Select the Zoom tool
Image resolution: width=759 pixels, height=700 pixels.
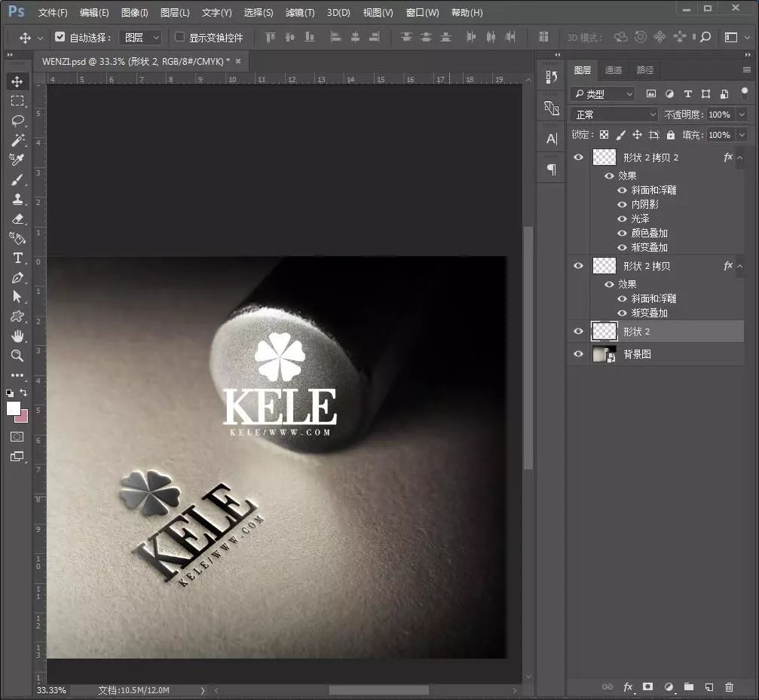pos(17,356)
